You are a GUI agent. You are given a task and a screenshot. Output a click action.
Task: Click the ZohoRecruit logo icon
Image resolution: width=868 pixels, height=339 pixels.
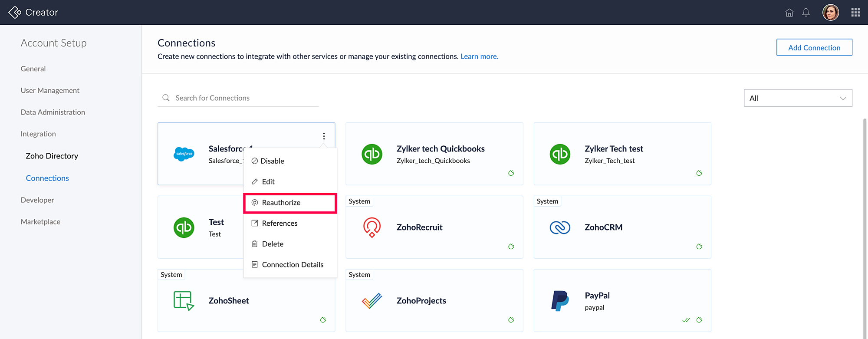click(x=372, y=227)
